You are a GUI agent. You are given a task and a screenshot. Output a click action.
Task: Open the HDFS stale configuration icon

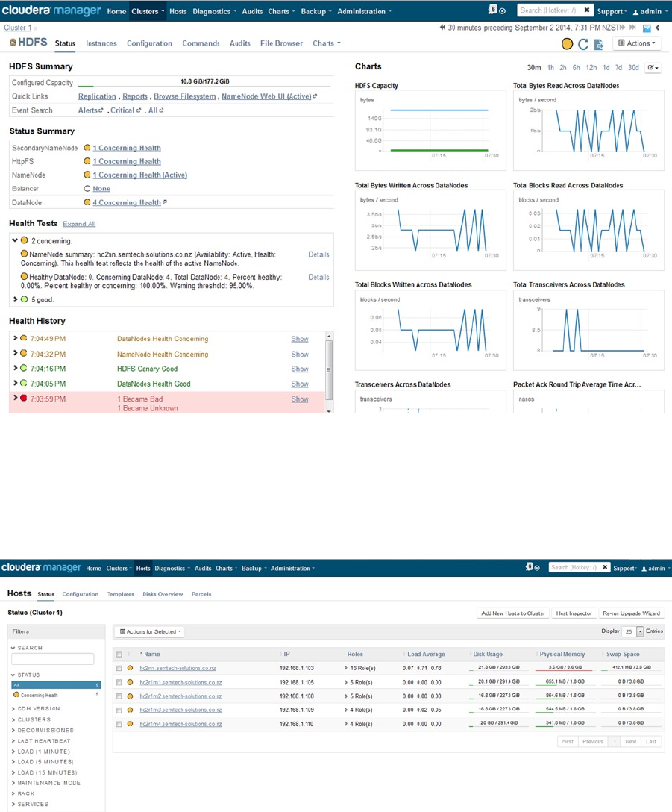pyautogui.click(x=599, y=44)
